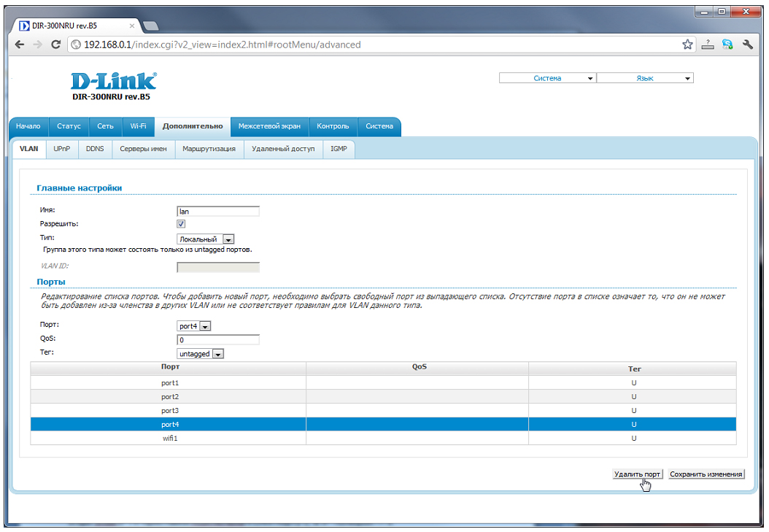
Task: Click the browser back arrow
Action: [20, 45]
